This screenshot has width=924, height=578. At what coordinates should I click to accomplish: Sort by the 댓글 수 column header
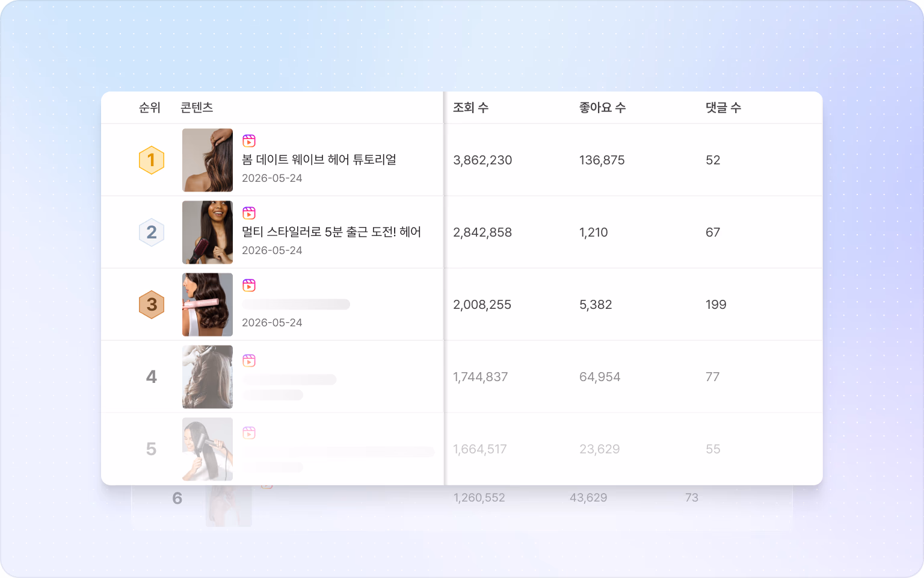pos(723,108)
